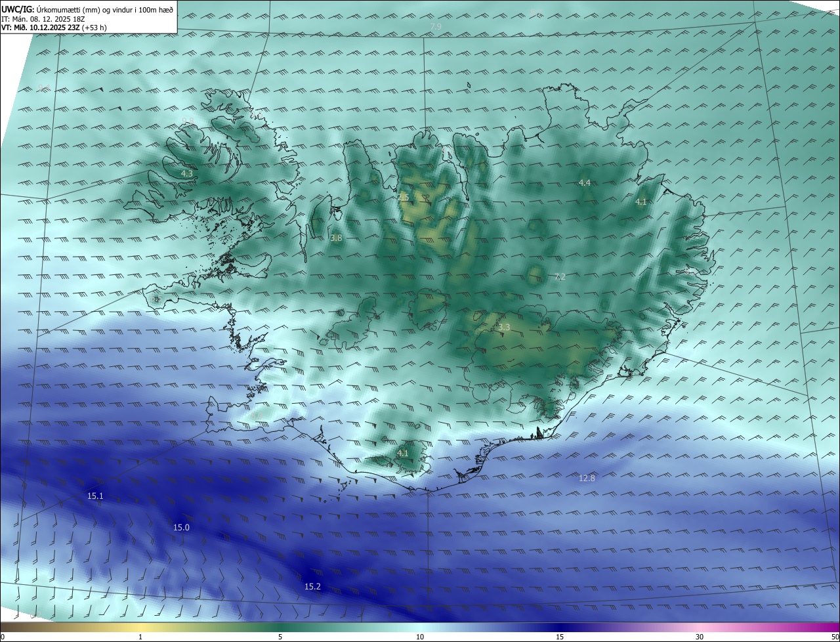Click the 4.3 value in the Westfjords
This screenshot has height=642, width=840.
[187, 173]
